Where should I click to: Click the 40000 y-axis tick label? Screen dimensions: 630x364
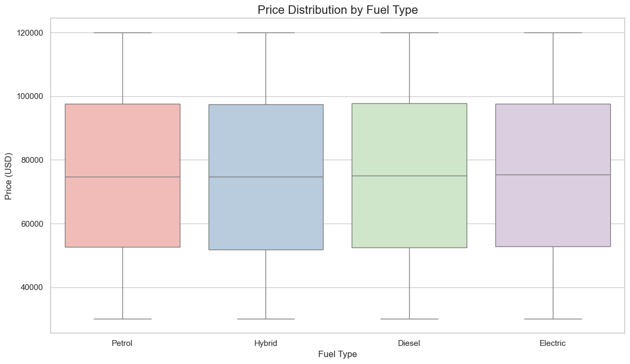[x=32, y=288]
